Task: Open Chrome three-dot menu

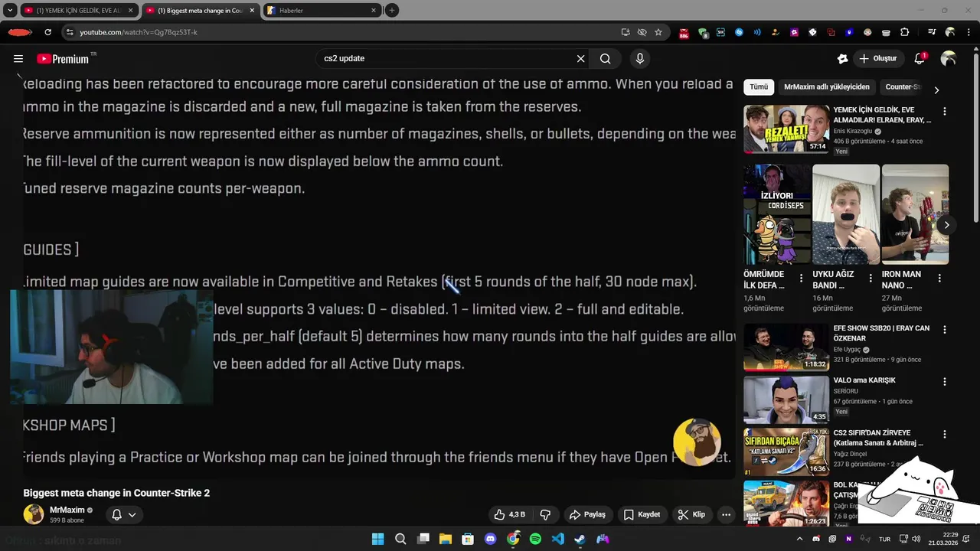Action: pos(969,32)
